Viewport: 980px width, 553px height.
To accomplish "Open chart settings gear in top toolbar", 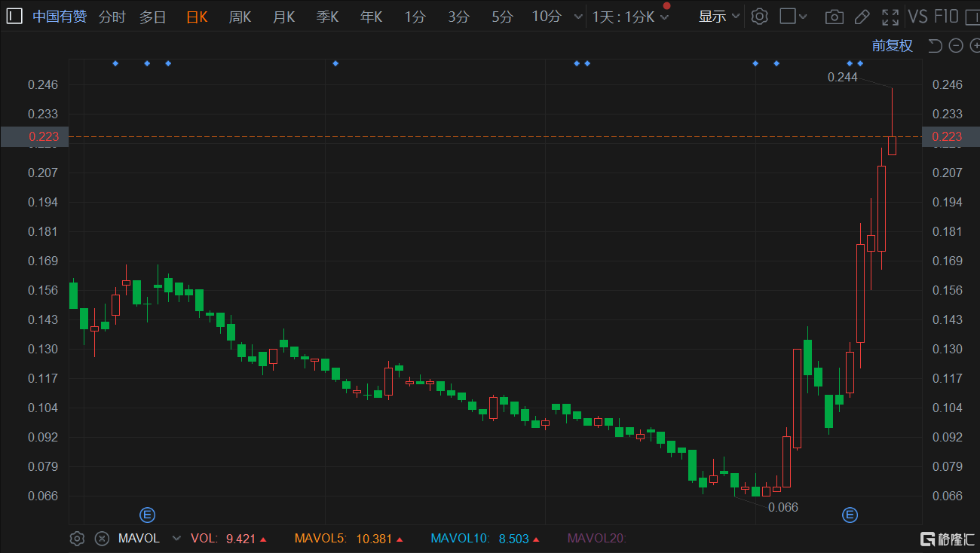I will pyautogui.click(x=760, y=17).
